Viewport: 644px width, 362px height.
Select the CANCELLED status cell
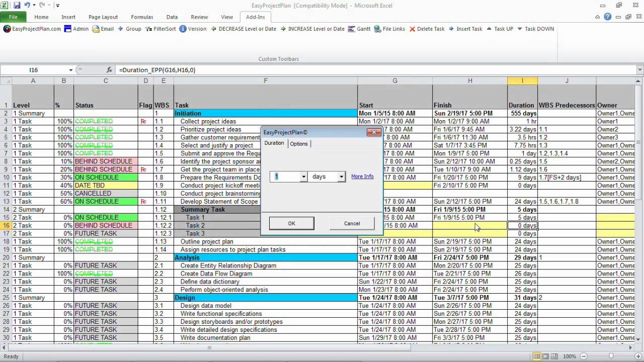coord(106,194)
